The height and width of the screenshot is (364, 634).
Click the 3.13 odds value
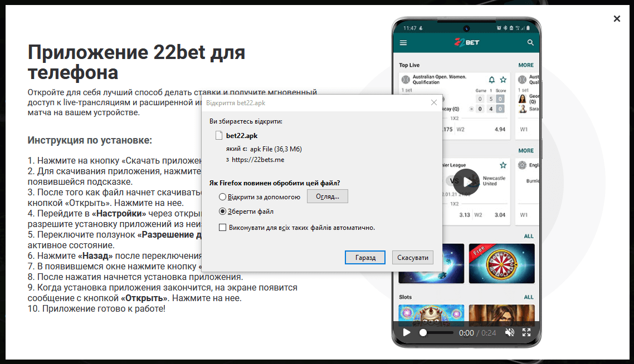click(465, 215)
